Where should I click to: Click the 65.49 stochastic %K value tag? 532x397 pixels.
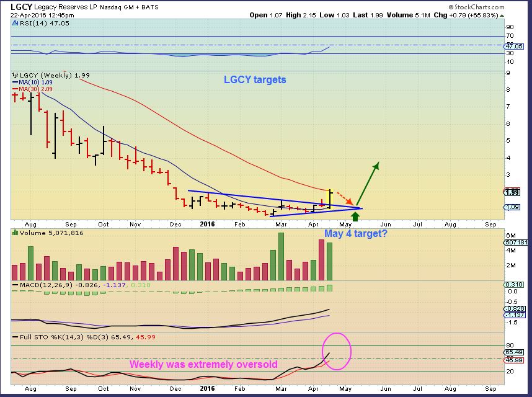pos(514,352)
